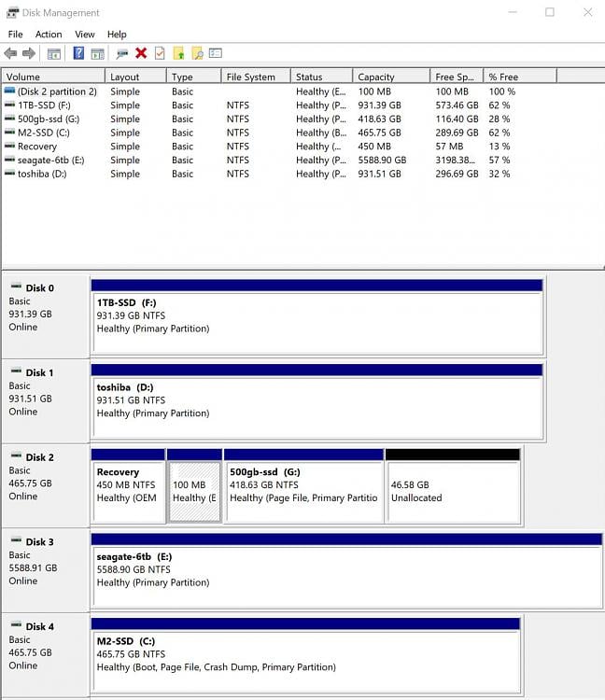This screenshot has height=700, width=605.
Task: Click the checkmark document properties icon
Action: [x=160, y=53]
